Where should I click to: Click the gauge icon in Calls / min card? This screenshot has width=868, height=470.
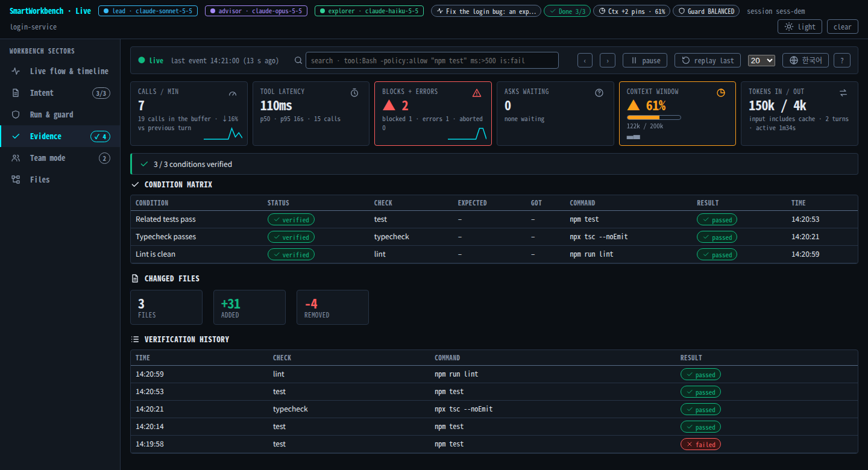pos(233,93)
